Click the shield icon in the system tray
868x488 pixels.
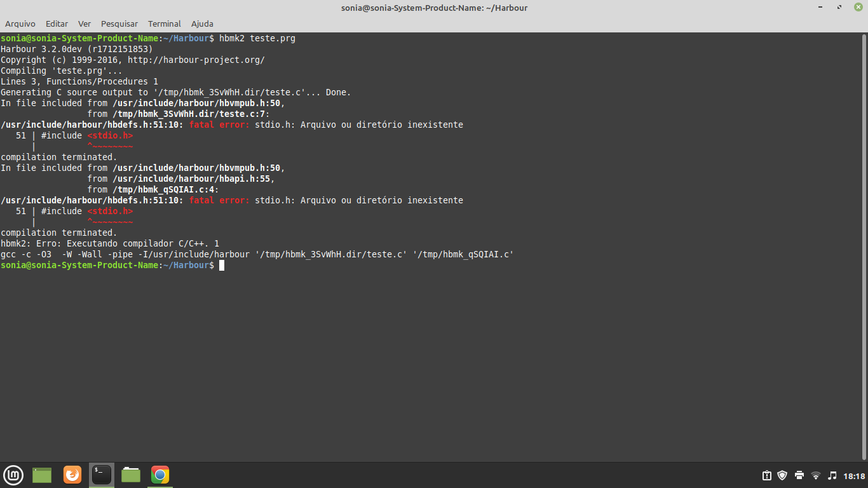tap(783, 476)
